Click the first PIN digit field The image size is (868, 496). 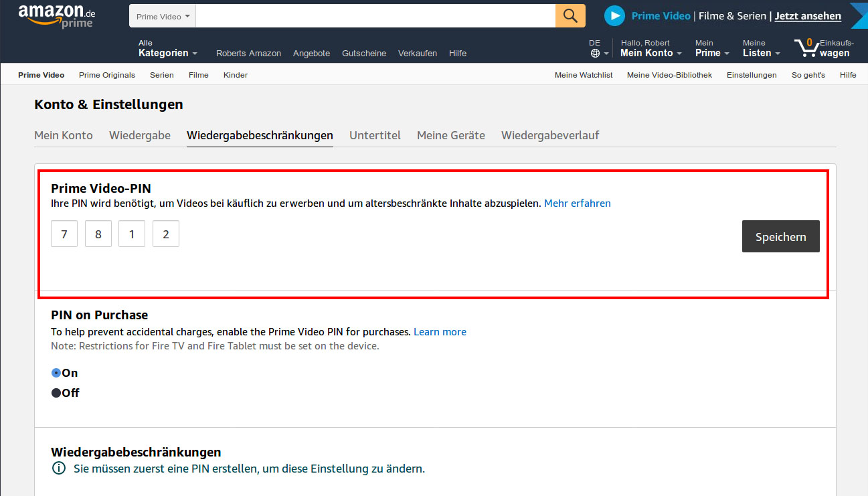pos(64,234)
